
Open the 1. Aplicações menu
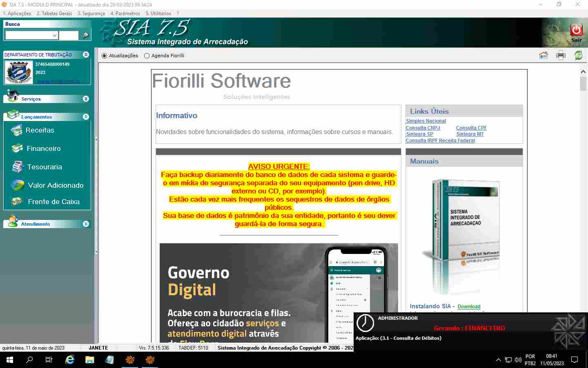(17, 13)
